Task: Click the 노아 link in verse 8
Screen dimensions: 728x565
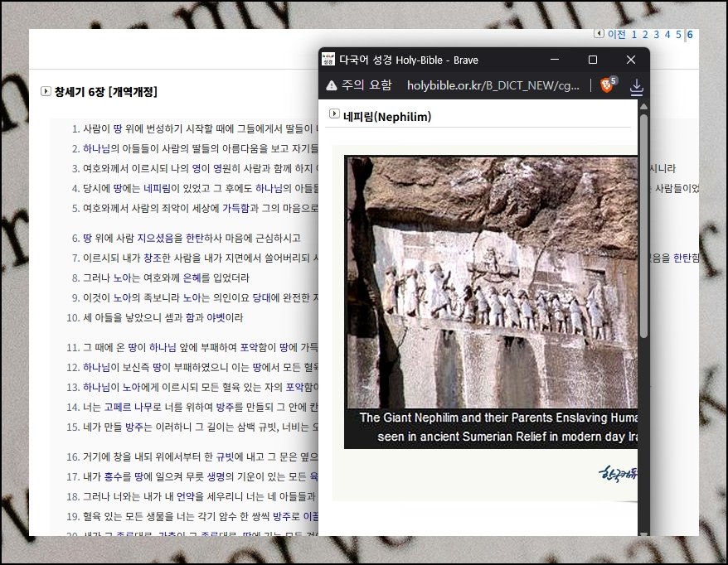Action: click(122, 278)
